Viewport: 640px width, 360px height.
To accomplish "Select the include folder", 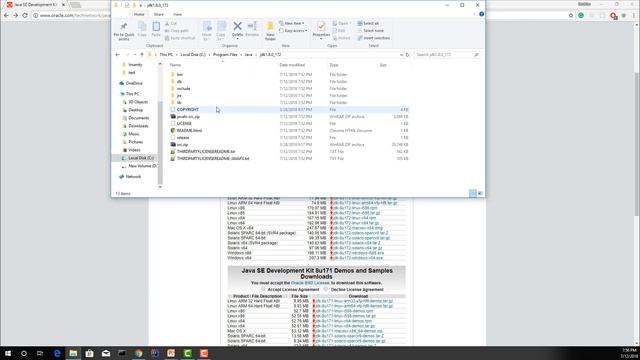I will click(183, 89).
